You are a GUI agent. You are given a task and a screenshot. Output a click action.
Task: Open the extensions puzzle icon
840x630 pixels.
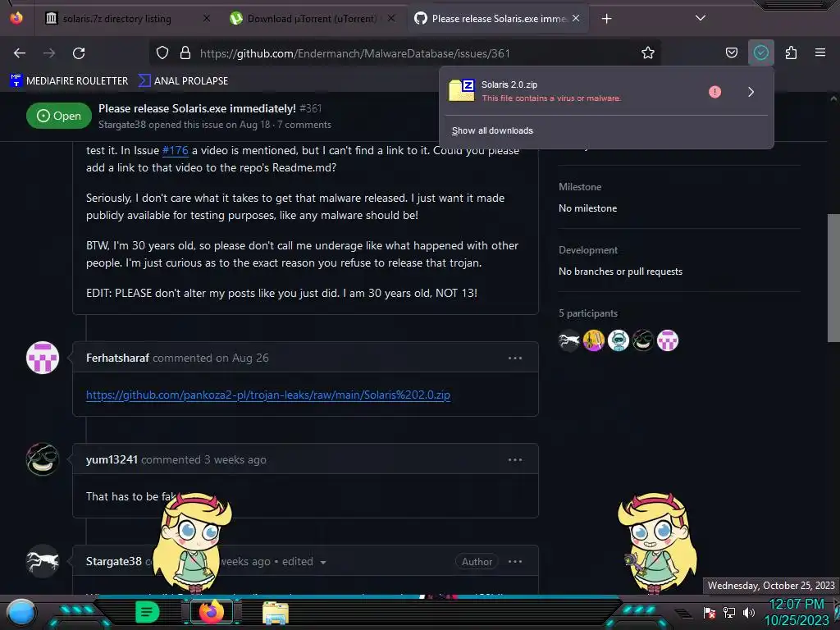pos(791,52)
